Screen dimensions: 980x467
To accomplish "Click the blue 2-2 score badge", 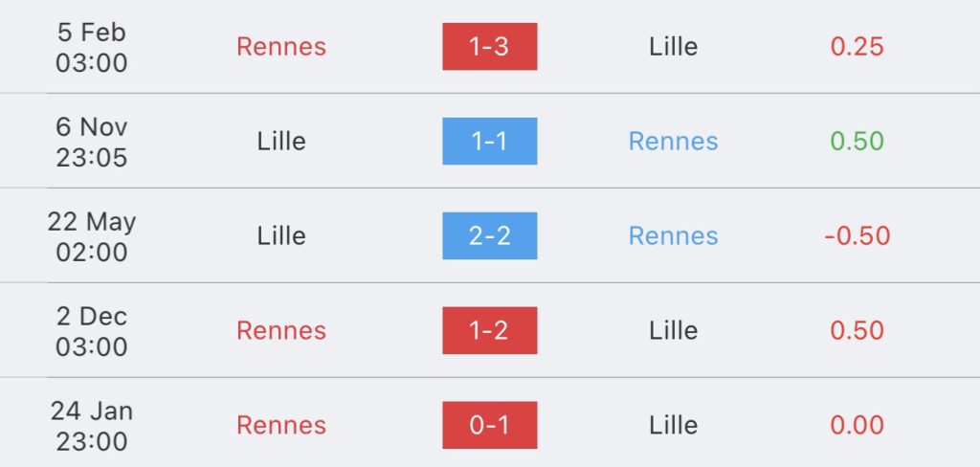I will 489,235.
